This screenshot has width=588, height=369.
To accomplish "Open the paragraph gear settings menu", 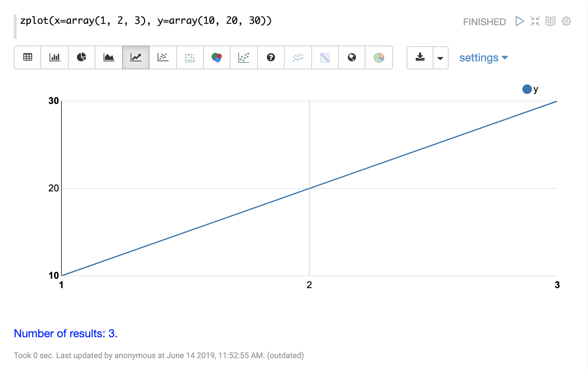I will click(566, 21).
